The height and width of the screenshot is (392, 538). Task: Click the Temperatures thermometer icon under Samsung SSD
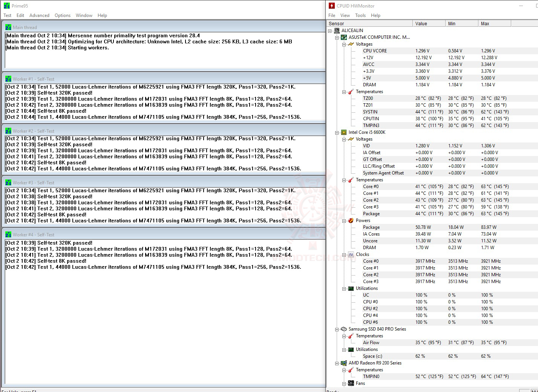click(x=351, y=336)
